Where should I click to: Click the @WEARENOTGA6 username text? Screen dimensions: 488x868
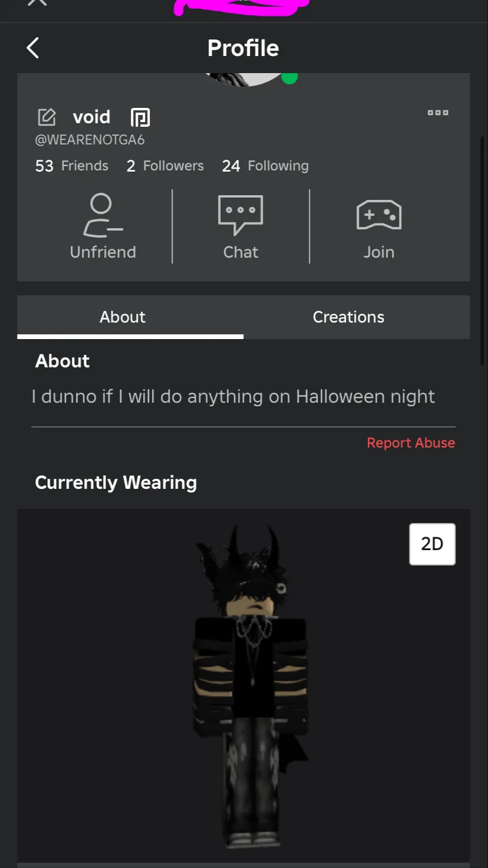(90, 140)
